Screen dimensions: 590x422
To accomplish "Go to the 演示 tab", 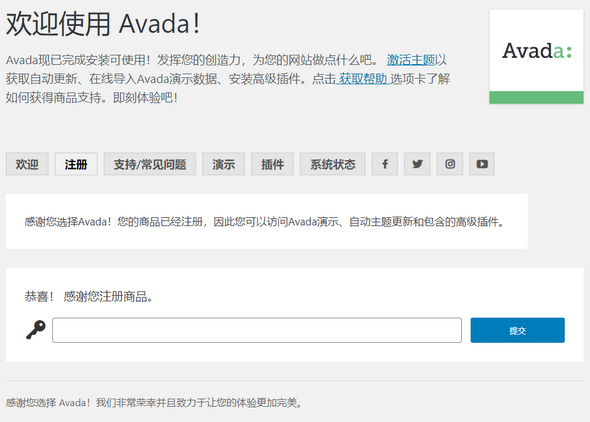I will pos(224,164).
